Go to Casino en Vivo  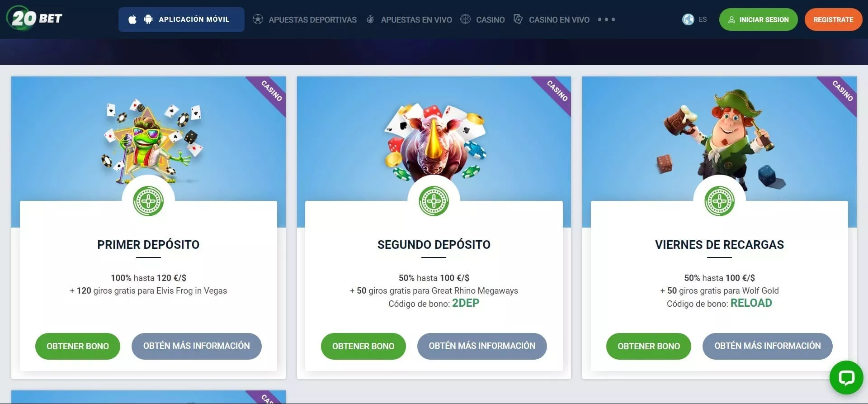[x=559, y=19]
